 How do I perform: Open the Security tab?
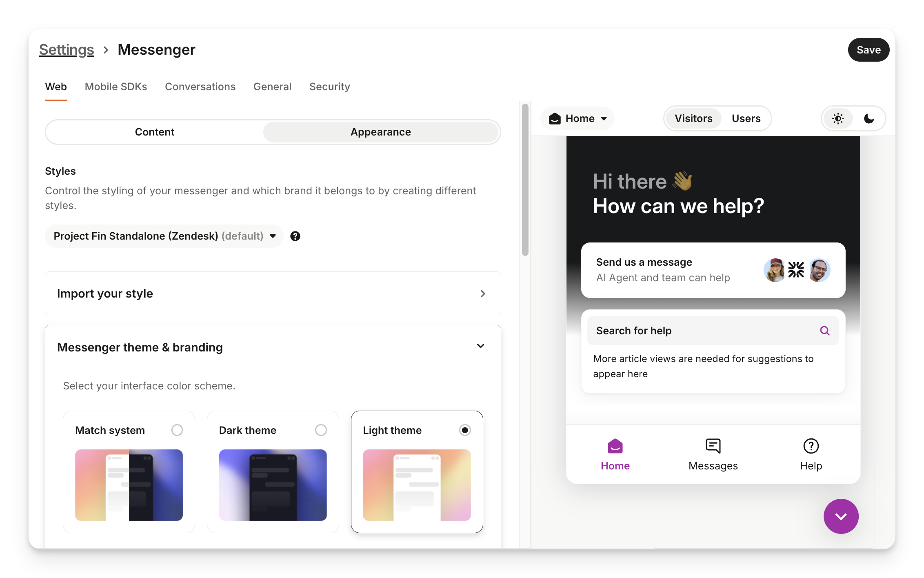[329, 87]
